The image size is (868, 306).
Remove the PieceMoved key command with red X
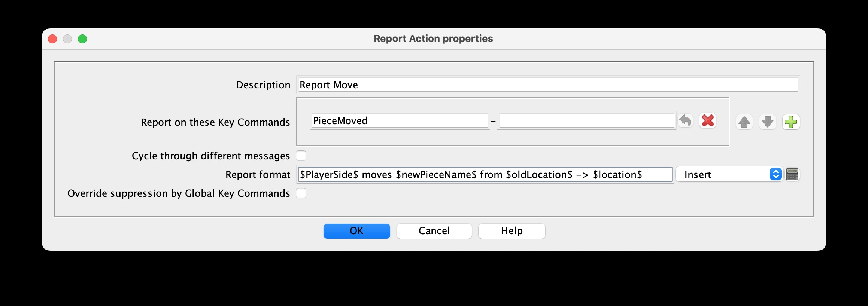click(x=708, y=121)
